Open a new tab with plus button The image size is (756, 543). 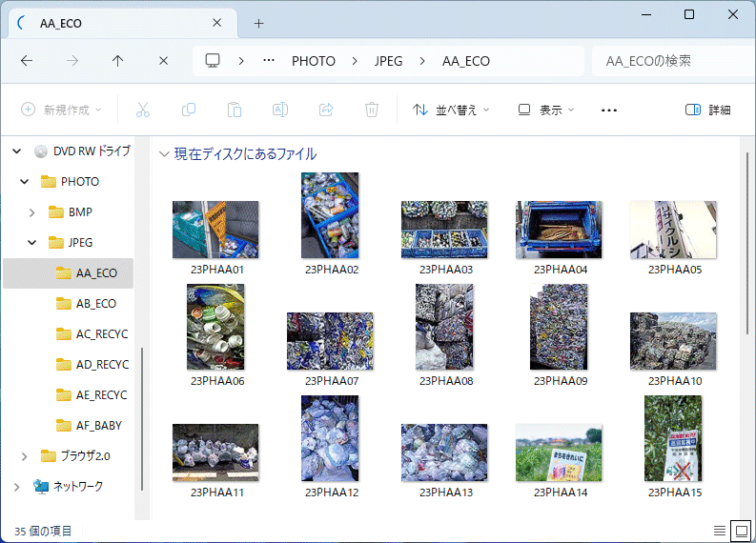[x=258, y=23]
